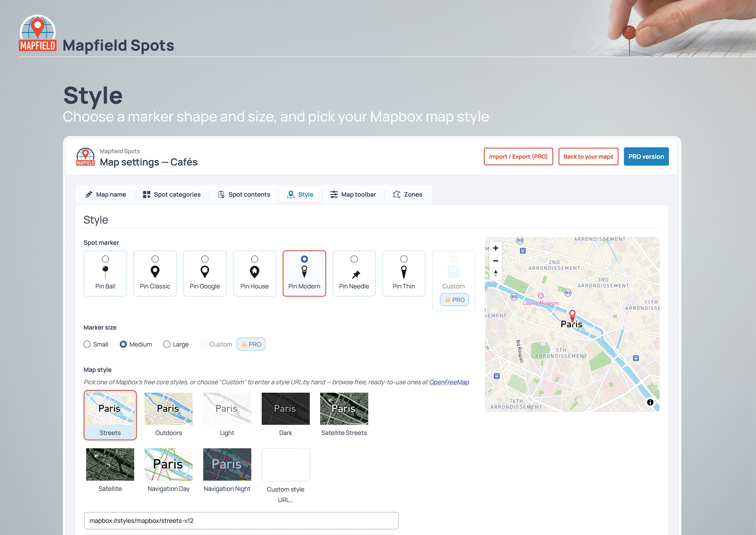Choose the Custom marker size radio
The image size is (756, 535).
204,344
